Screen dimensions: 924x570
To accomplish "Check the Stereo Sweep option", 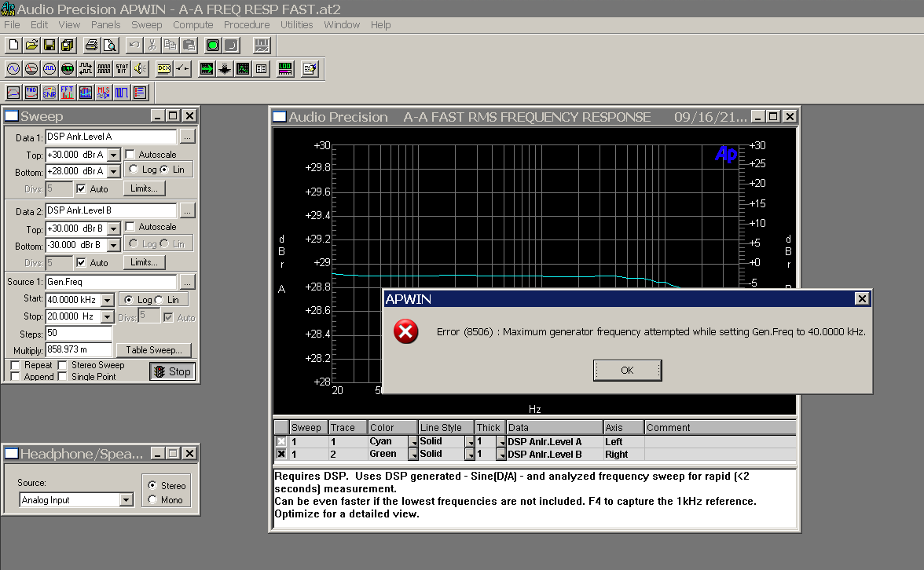I will [x=63, y=365].
